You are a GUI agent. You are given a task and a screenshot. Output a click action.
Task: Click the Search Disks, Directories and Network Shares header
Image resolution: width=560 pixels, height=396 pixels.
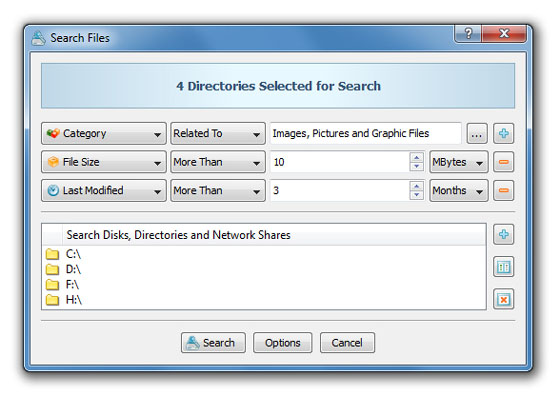click(274, 235)
